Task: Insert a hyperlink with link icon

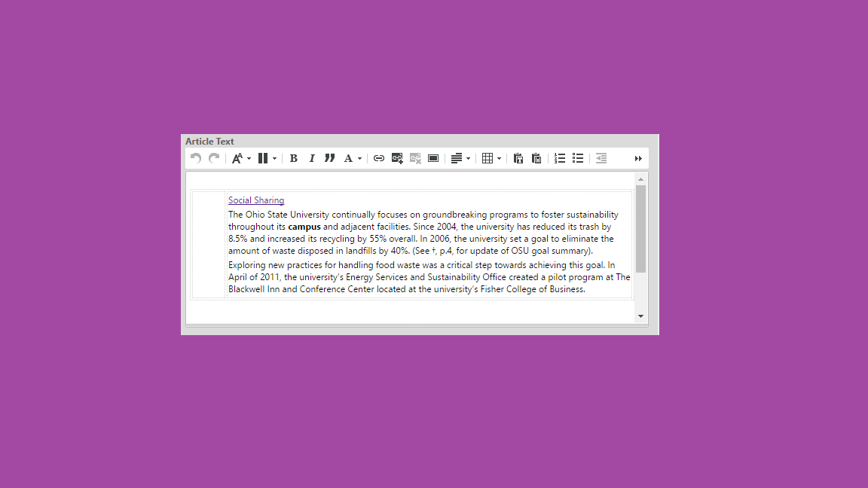Action: click(379, 158)
